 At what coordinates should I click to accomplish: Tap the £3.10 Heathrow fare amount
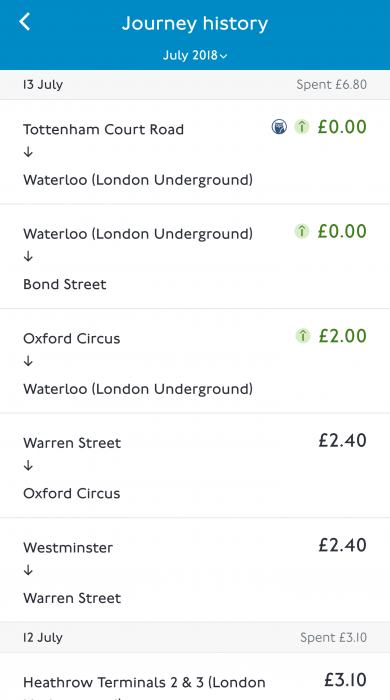345,680
